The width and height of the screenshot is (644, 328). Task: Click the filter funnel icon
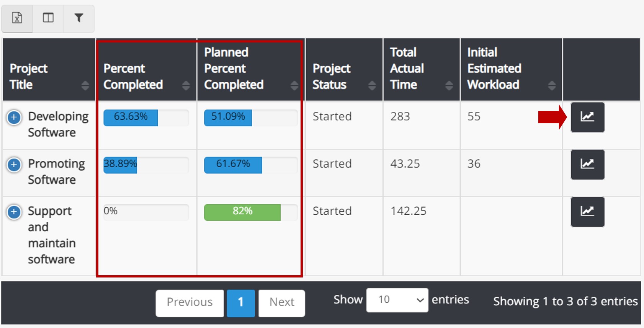coord(78,18)
